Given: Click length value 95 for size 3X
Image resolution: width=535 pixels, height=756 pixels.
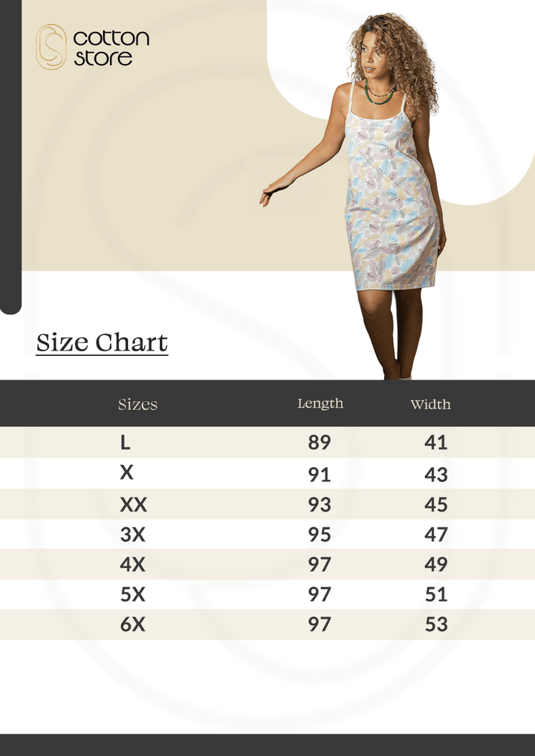Looking at the screenshot, I should click(320, 534).
